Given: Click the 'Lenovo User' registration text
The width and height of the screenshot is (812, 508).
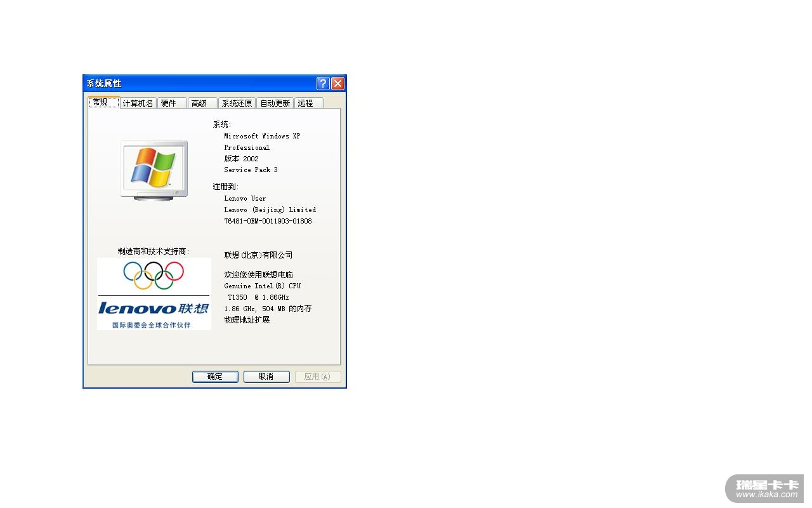Looking at the screenshot, I should [x=245, y=198].
